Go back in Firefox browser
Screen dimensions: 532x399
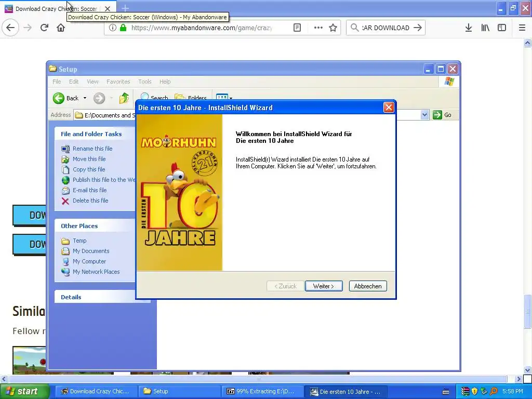point(10,28)
